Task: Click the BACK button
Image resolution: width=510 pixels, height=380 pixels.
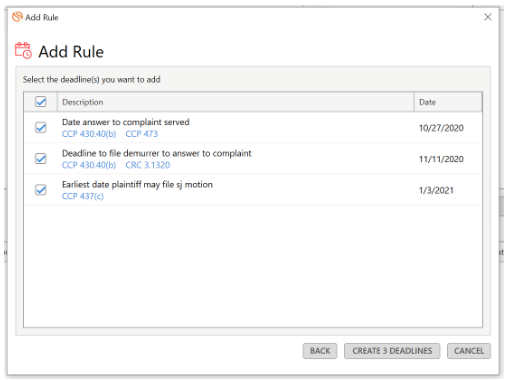Action: (x=320, y=351)
